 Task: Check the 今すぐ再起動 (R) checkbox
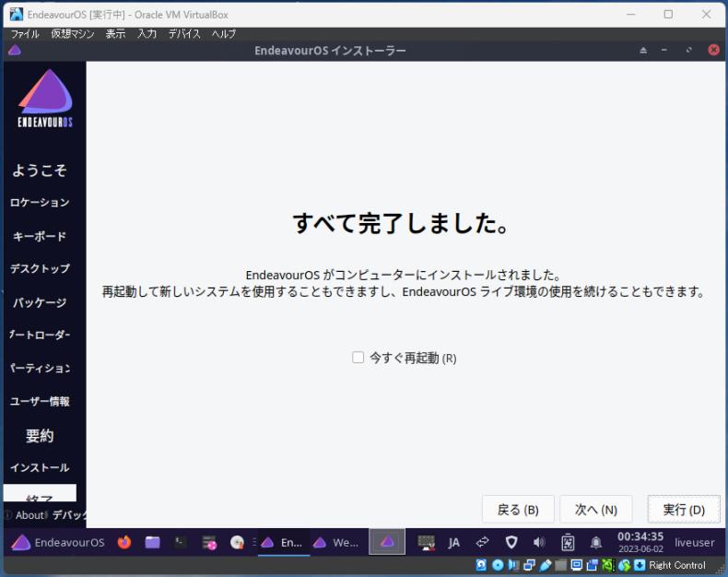click(x=358, y=358)
